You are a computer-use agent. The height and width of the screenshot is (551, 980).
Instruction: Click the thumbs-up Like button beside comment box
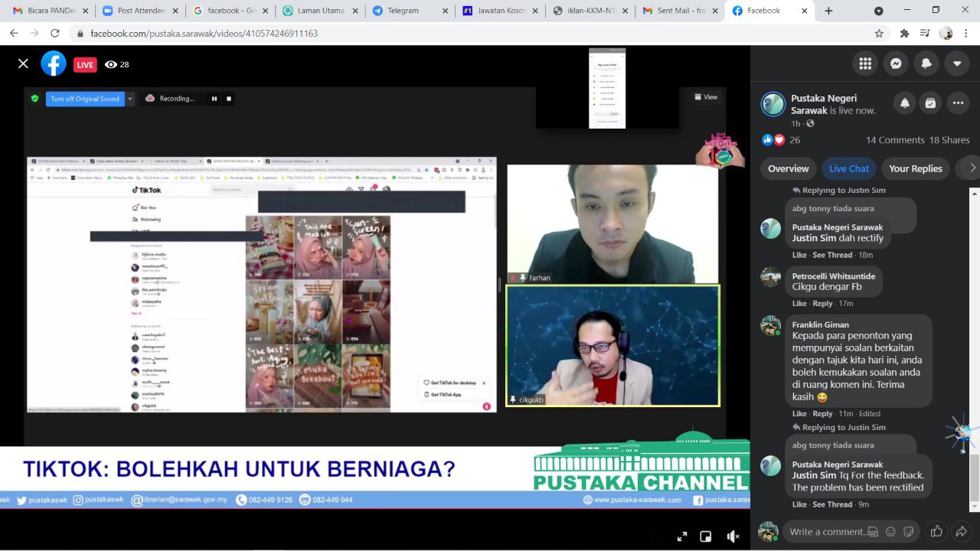tap(936, 531)
